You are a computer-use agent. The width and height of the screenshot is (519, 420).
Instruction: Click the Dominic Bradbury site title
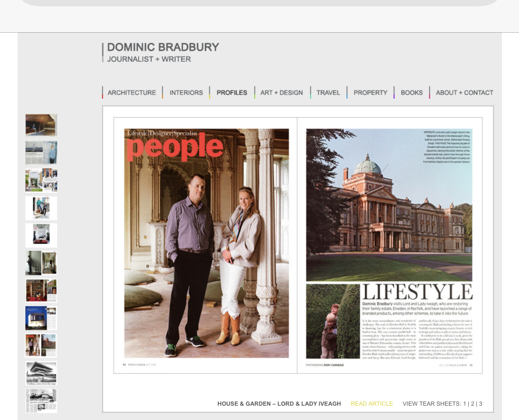[x=163, y=47]
